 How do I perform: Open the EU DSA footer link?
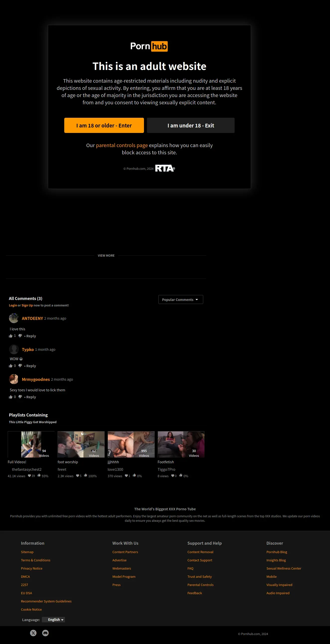[26, 593]
